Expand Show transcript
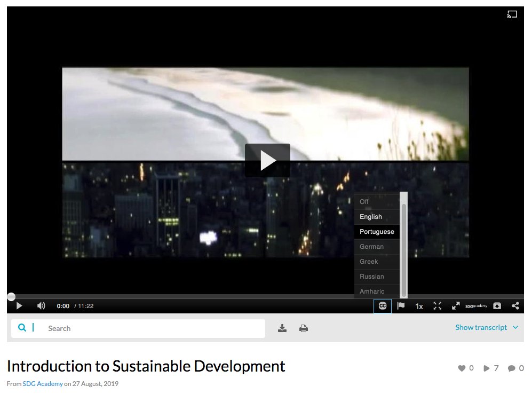 pyautogui.click(x=487, y=327)
